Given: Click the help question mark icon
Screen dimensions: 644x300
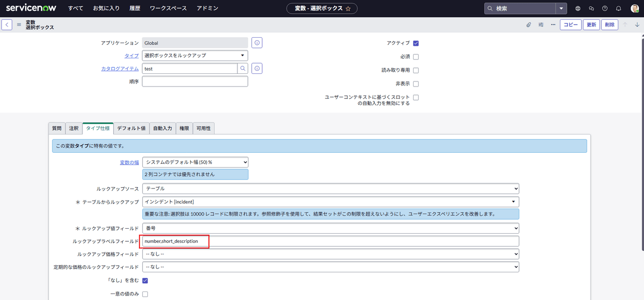Looking at the screenshot, I should click(605, 9).
